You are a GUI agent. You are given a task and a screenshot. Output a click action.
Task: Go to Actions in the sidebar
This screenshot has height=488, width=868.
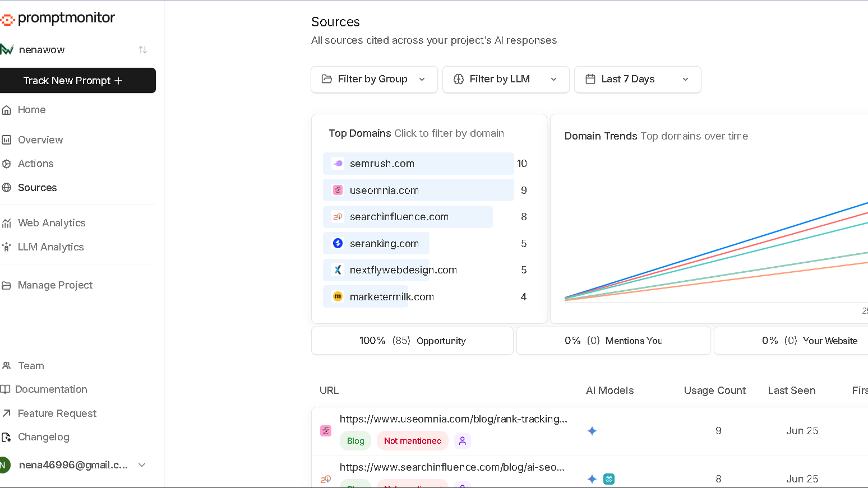(x=36, y=164)
